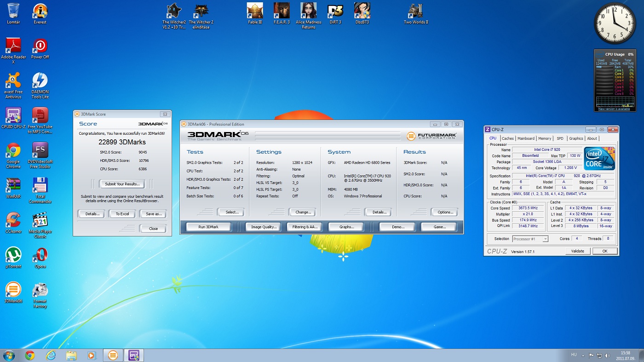
Task: Click Select under the Tests section
Action: pyautogui.click(x=232, y=212)
